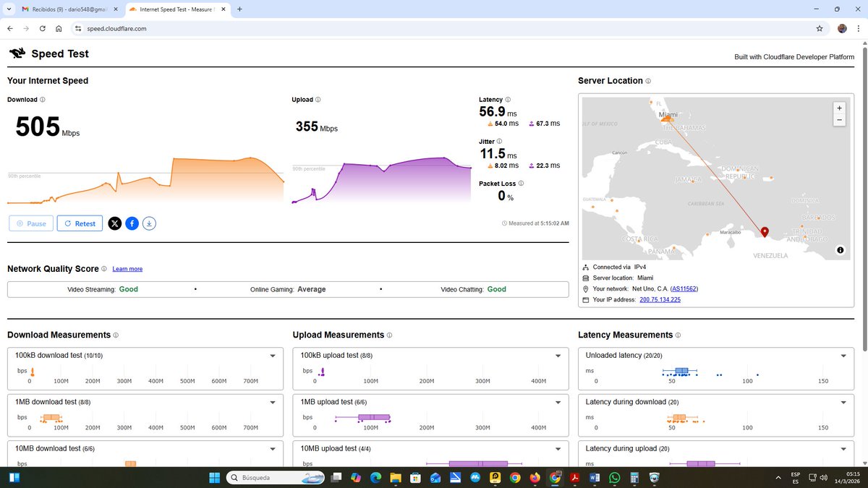Share results on X (Twitter) icon
The height and width of the screenshot is (488, 868).
point(114,223)
